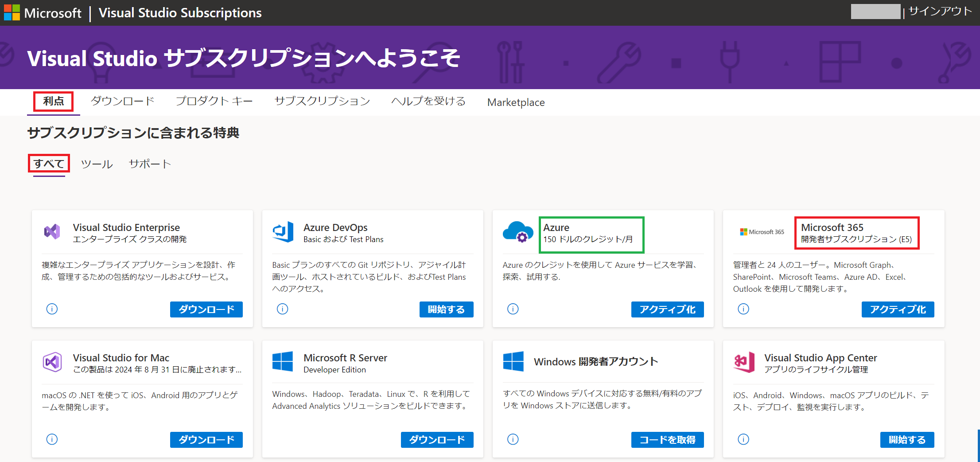This screenshot has height=462, width=980.
Task: Click コードを取得 for Windows developer account
Action: (667, 439)
